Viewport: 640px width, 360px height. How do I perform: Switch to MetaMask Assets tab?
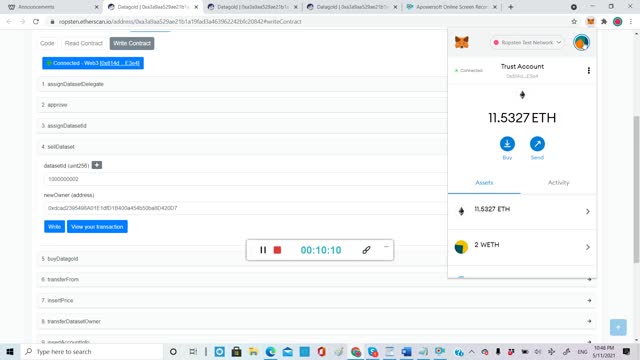coord(484,182)
